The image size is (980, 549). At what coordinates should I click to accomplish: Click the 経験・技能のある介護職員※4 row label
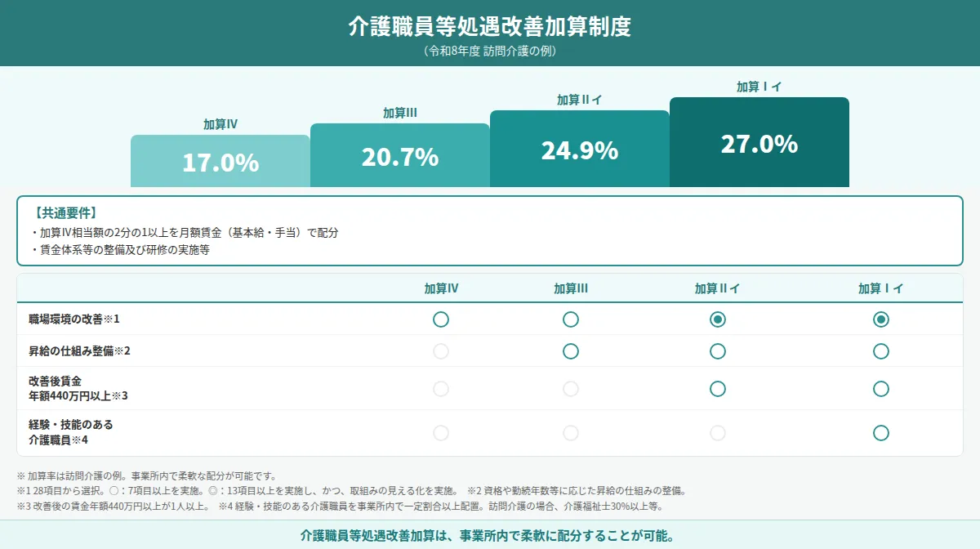(x=70, y=433)
